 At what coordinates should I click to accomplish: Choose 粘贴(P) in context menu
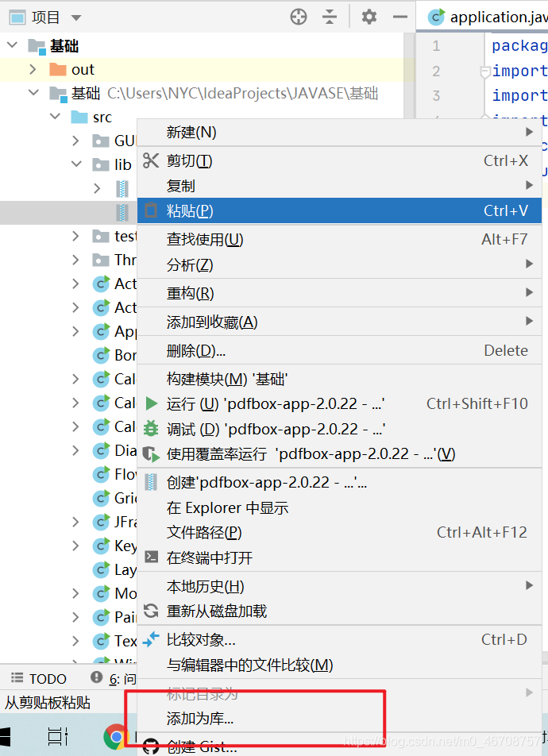pos(339,210)
